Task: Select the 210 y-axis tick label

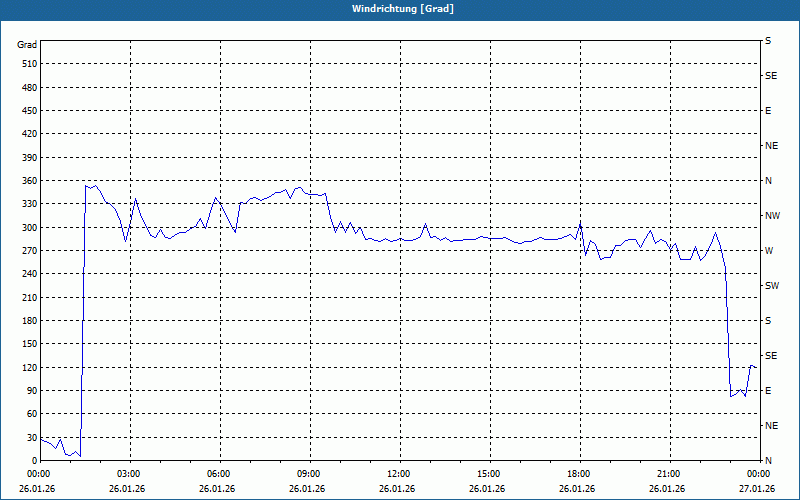Action: pos(30,297)
